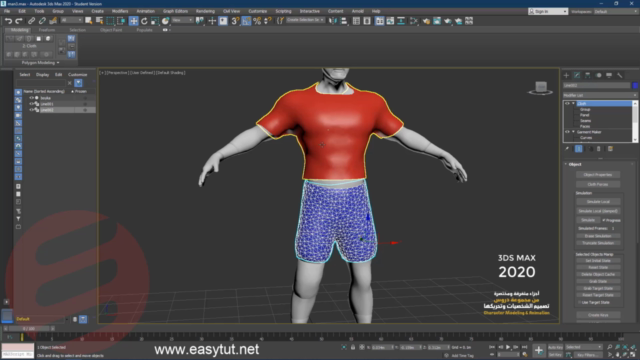
Task: Toggle Angle Snap icon
Action: pos(246,21)
